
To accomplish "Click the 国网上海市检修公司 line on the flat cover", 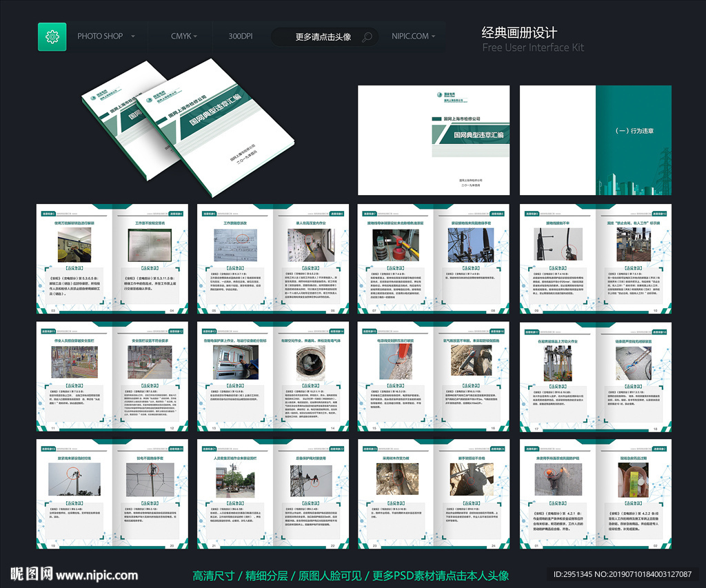I will (461, 119).
